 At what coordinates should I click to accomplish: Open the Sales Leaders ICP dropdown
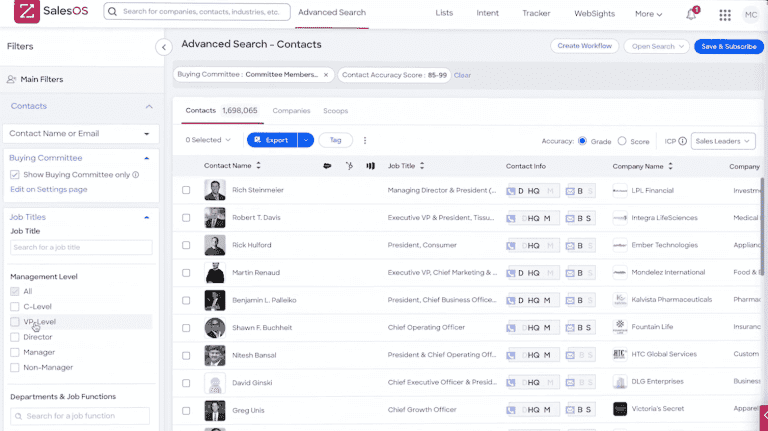723,141
